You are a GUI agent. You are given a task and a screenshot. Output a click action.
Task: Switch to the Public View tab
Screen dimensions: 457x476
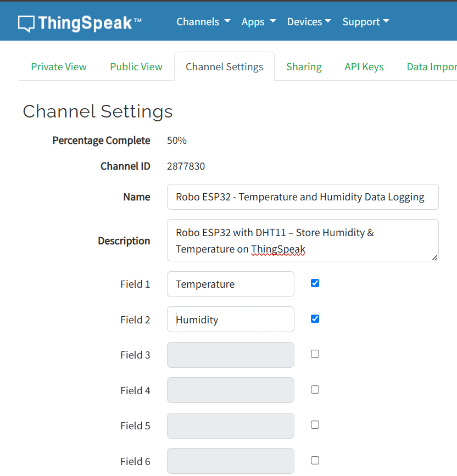click(136, 66)
